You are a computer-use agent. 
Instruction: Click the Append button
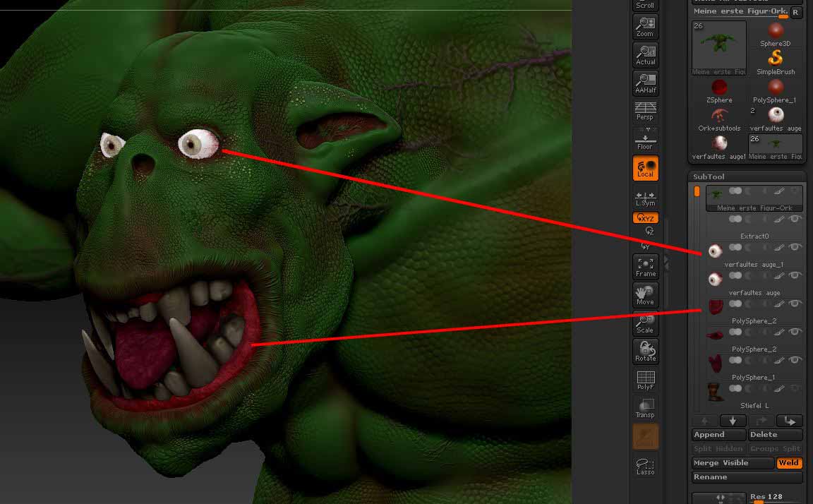tap(718, 435)
